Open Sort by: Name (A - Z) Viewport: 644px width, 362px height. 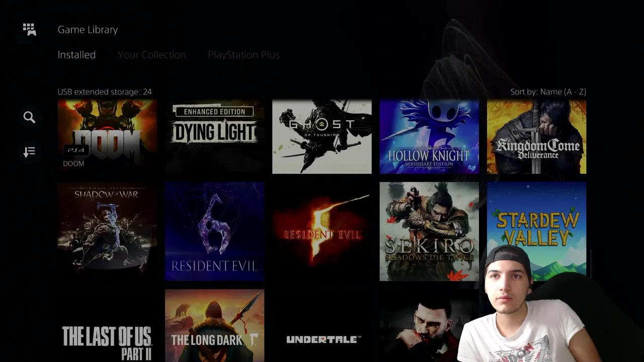click(x=548, y=92)
